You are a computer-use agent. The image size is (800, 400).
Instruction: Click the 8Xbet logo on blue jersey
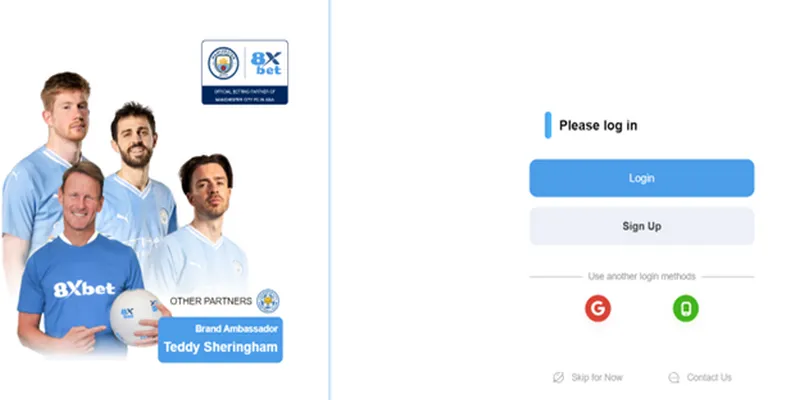point(84,290)
